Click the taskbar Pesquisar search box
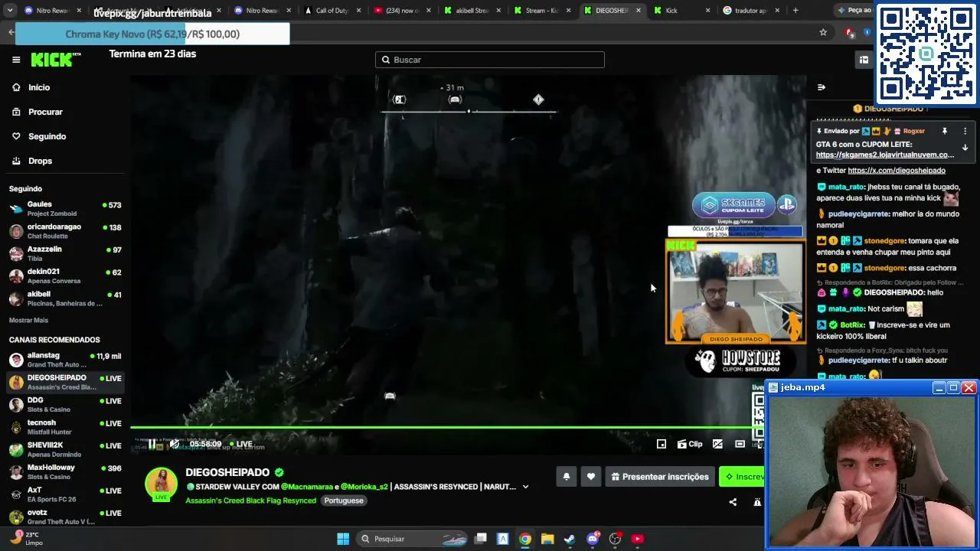980x551 pixels. pyautogui.click(x=413, y=539)
